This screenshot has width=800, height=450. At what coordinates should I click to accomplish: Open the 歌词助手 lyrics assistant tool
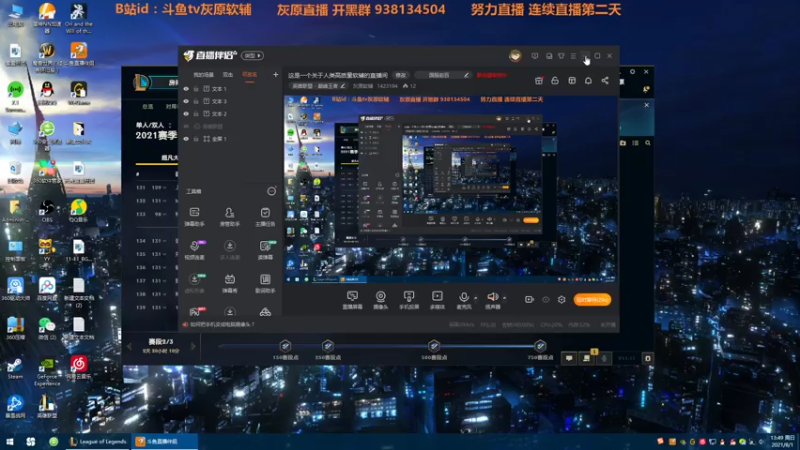pos(265,283)
